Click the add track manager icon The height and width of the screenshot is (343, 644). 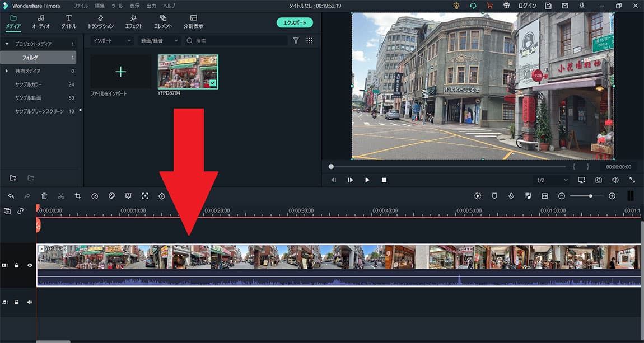coord(7,211)
